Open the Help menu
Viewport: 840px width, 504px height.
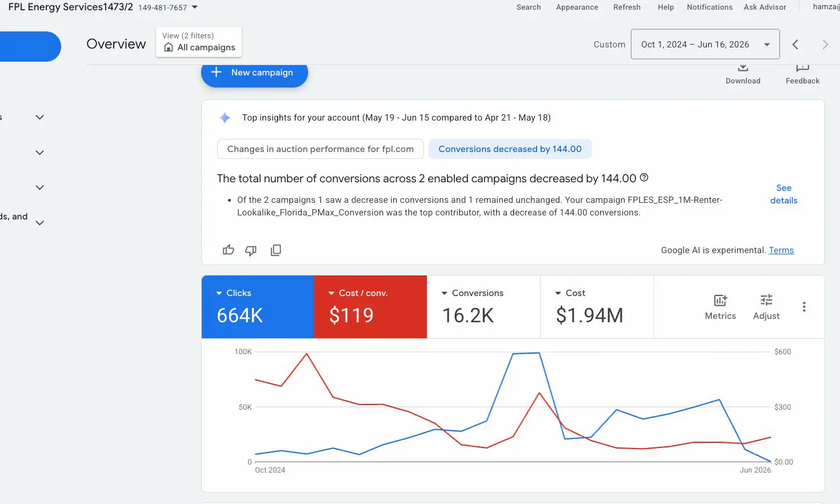click(666, 7)
